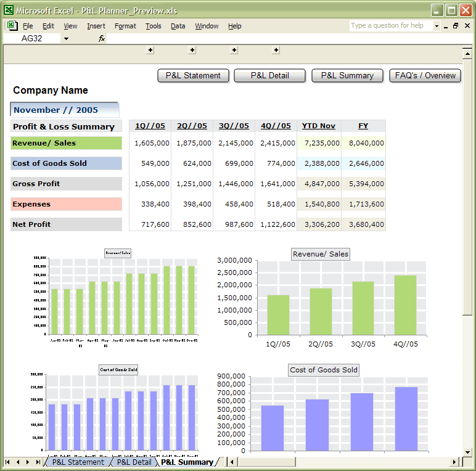Click the fx insert function icon

[x=102, y=38]
